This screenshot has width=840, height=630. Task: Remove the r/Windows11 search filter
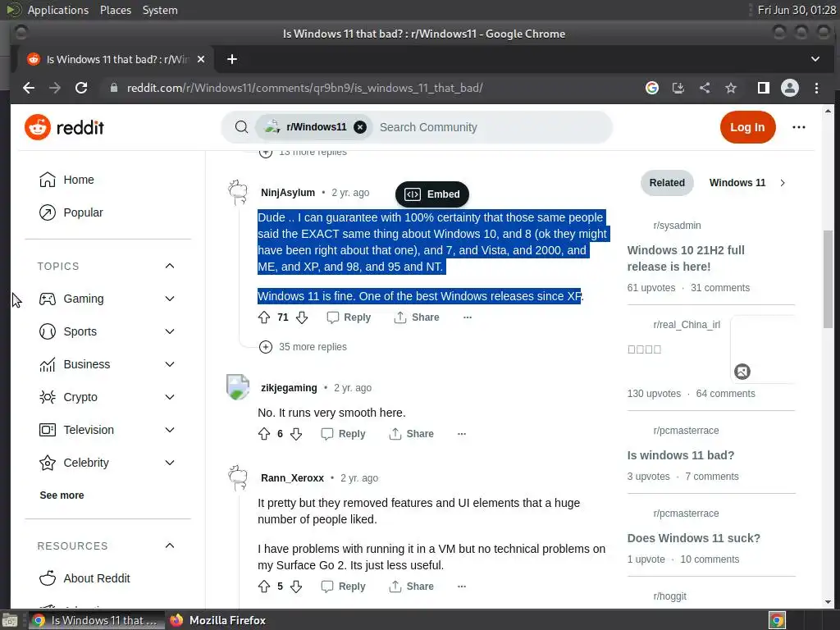point(360,127)
